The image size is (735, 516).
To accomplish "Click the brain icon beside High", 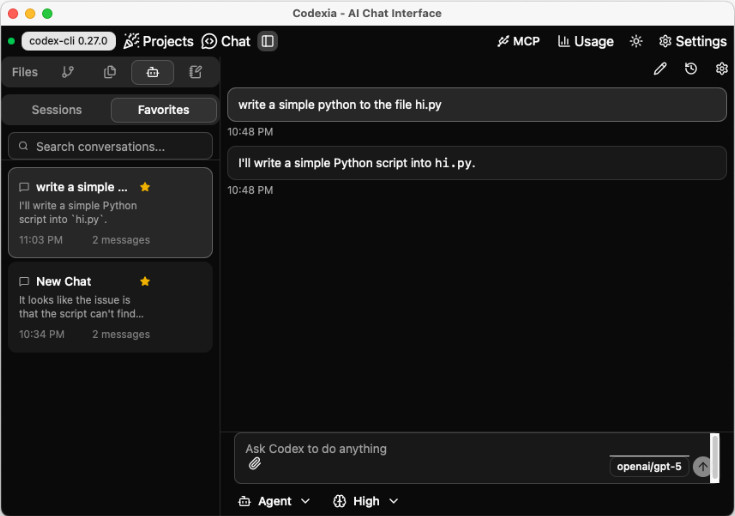I will (x=339, y=501).
